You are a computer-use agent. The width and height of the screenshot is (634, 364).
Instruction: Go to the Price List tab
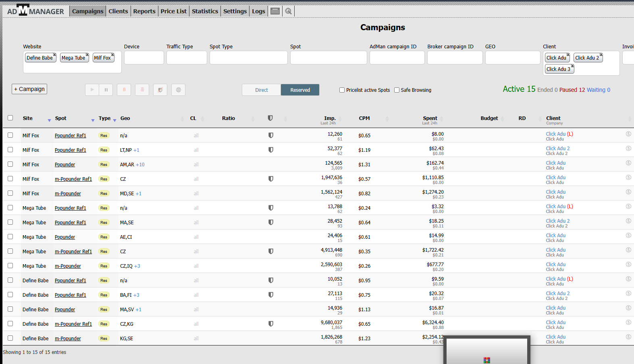pyautogui.click(x=173, y=11)
